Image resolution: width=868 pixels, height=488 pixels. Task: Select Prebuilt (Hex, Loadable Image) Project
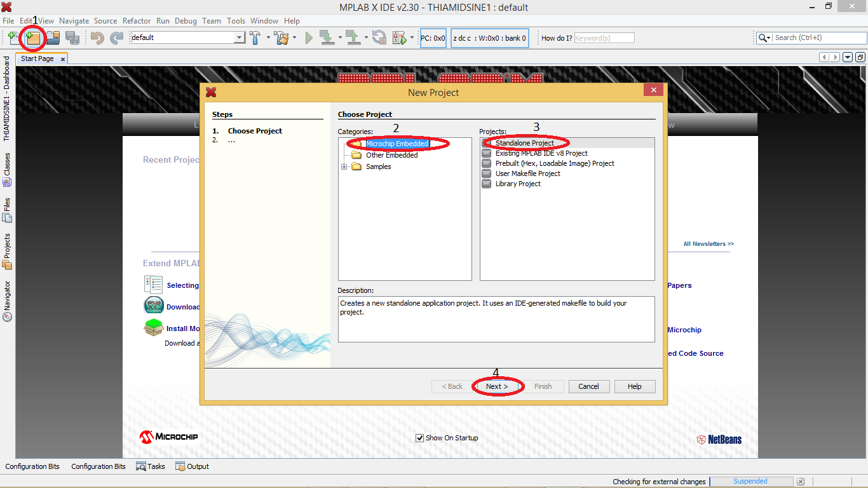click(555, 163)
